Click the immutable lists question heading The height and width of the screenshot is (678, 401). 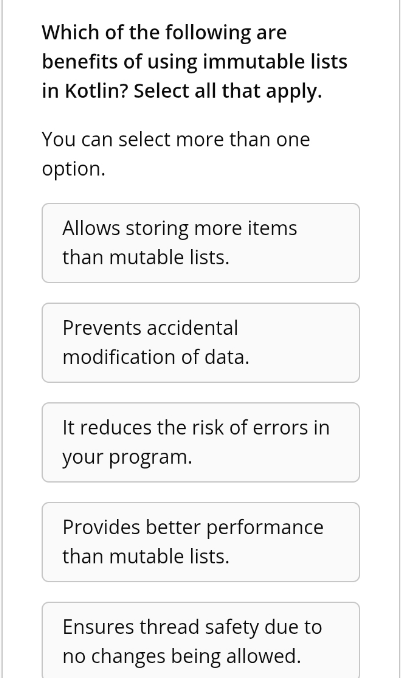(x=195, y=61)
